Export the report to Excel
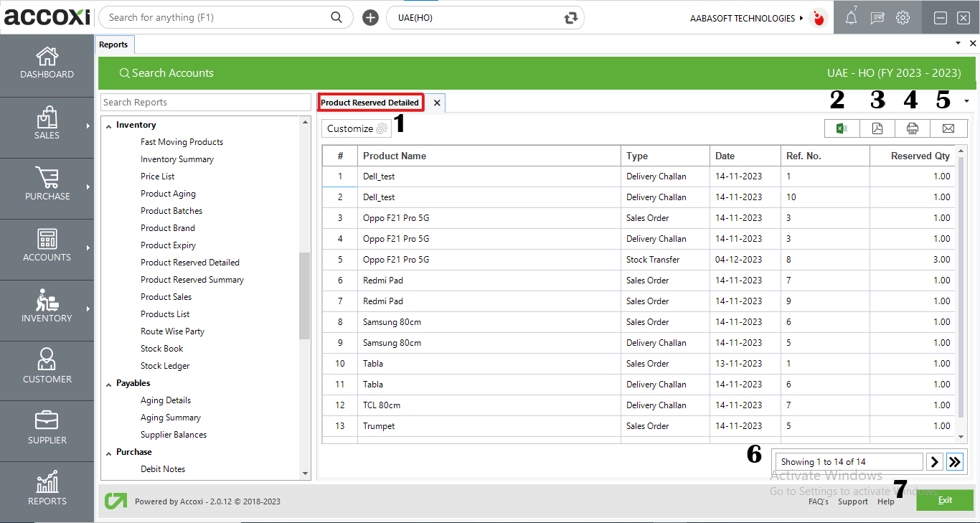The width and height of the screenshot is (980, 523). tap(842, 128)
